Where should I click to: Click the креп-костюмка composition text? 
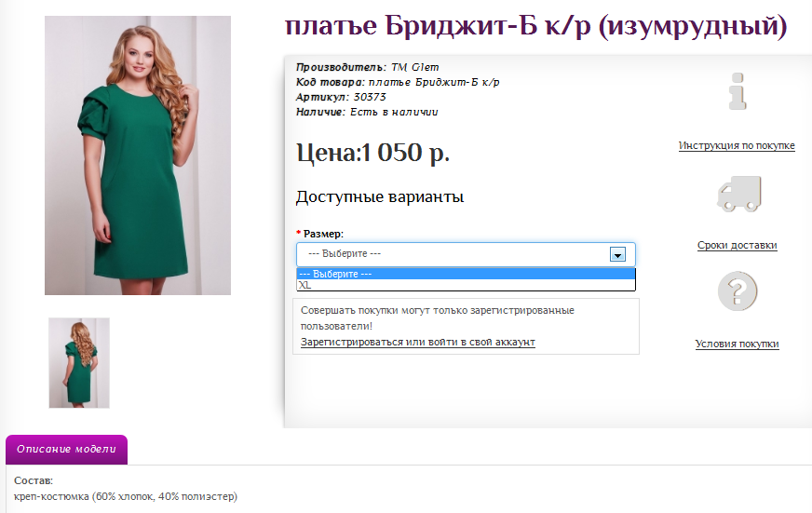tap(126, 496)
